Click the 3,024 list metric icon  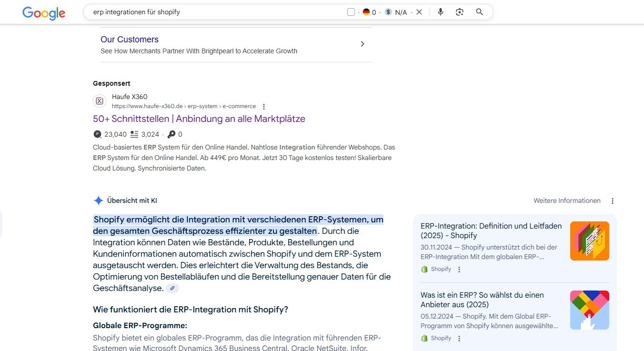tap(134, 134)
